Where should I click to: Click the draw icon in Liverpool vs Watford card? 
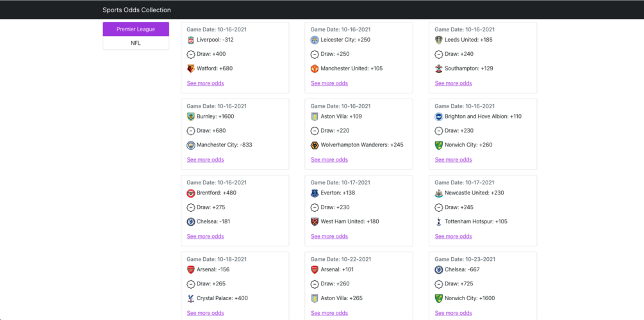(190, 54)
